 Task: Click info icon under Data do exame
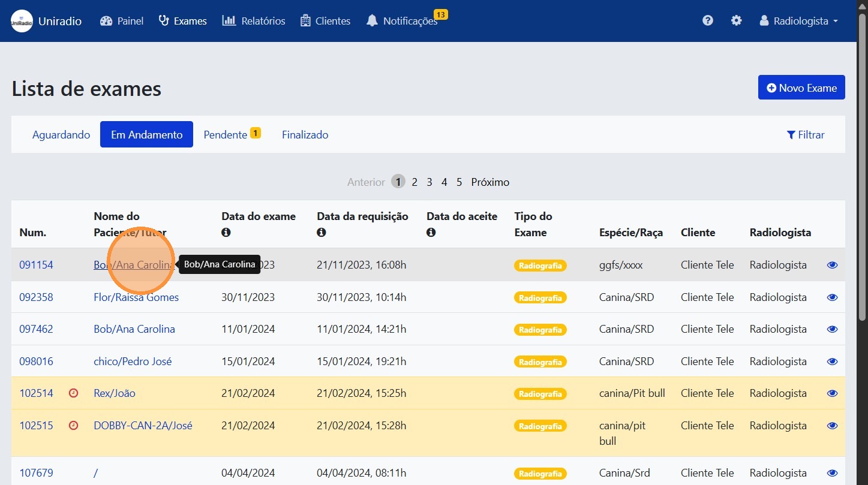[226, 233]
